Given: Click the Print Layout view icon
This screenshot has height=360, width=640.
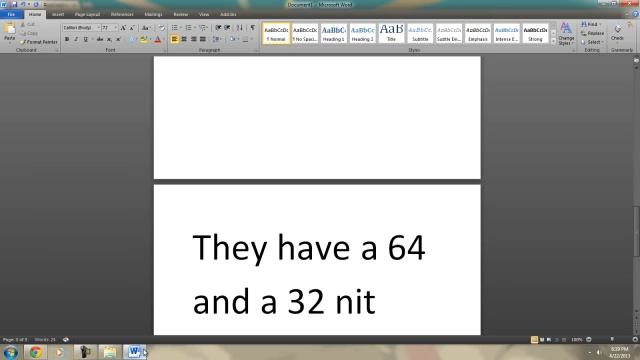Looking at the screenshot, I should point(534,340).
